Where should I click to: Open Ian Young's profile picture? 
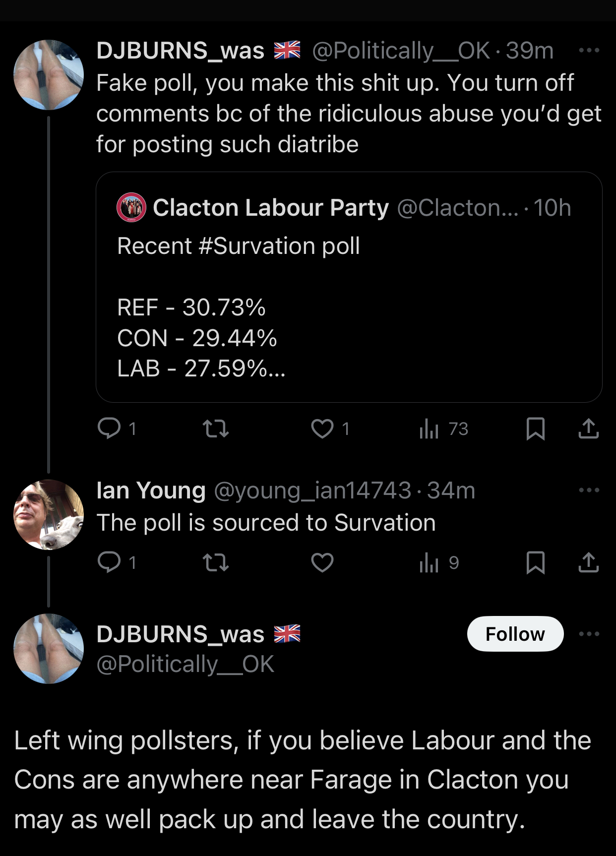(x=49, y=515)
